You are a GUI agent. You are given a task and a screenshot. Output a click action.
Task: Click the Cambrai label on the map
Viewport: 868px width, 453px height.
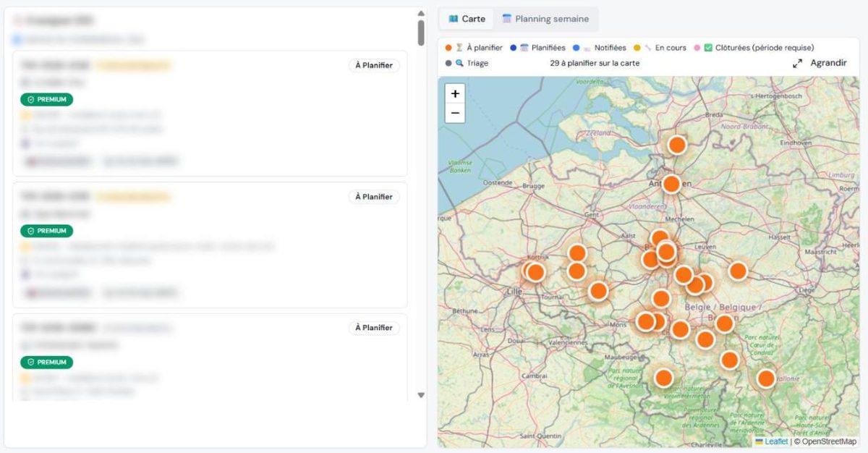(535, 376)
